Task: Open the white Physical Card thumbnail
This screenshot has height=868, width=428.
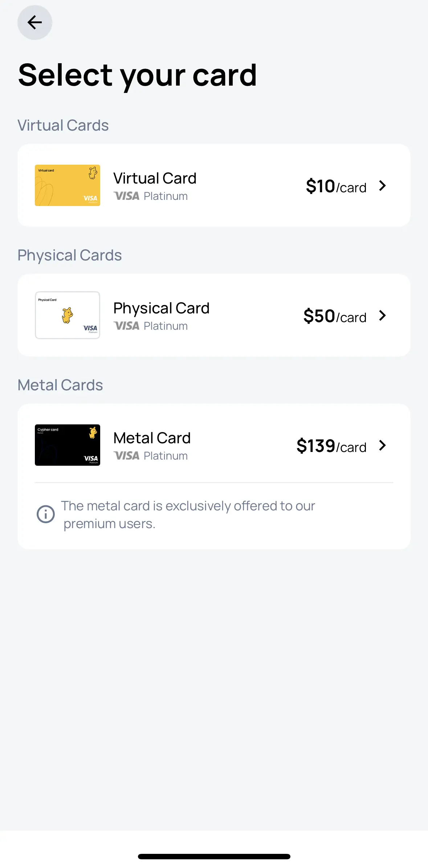Action: pos(68,315)
